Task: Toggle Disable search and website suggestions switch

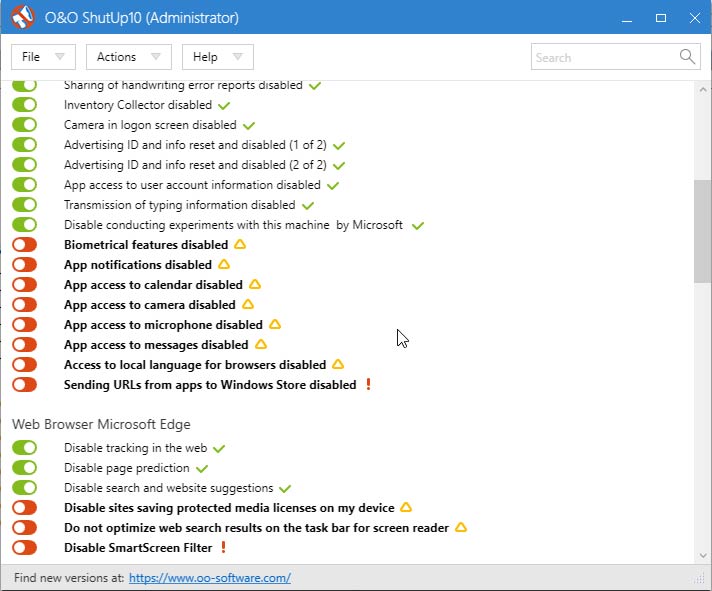Action: [x=25, y=488]
